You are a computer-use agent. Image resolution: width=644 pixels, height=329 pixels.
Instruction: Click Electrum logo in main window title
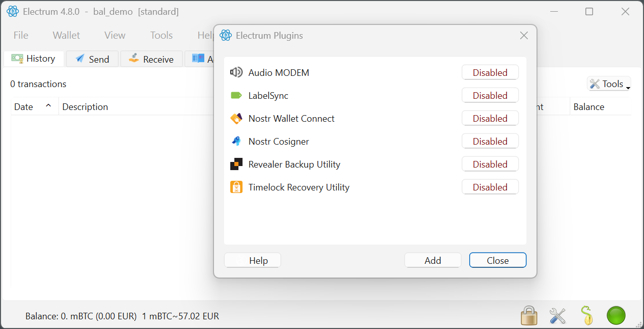point(13,11)
